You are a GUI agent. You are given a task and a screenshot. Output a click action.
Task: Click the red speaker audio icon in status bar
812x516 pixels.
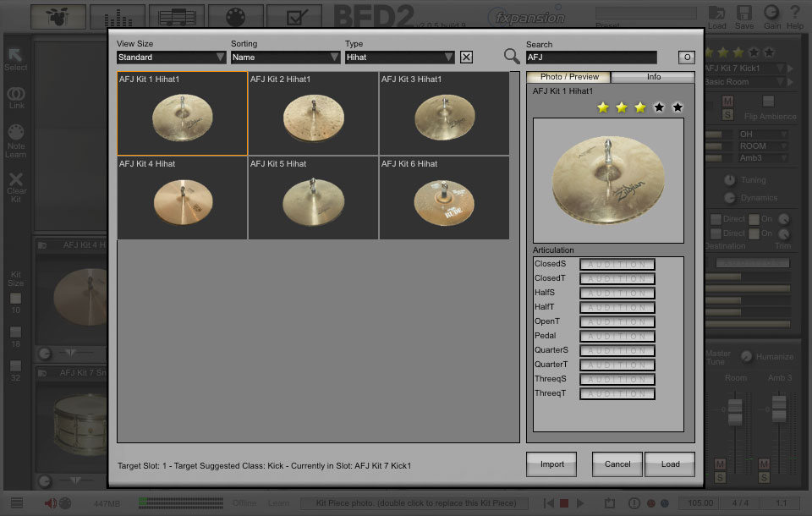pos(50,503)
